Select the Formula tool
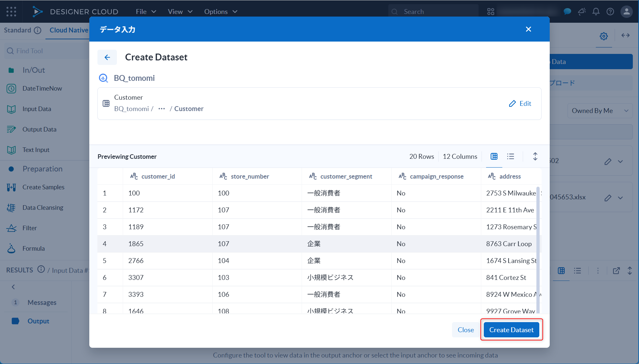This screenshot has width=639, height=364. point(33,248)
